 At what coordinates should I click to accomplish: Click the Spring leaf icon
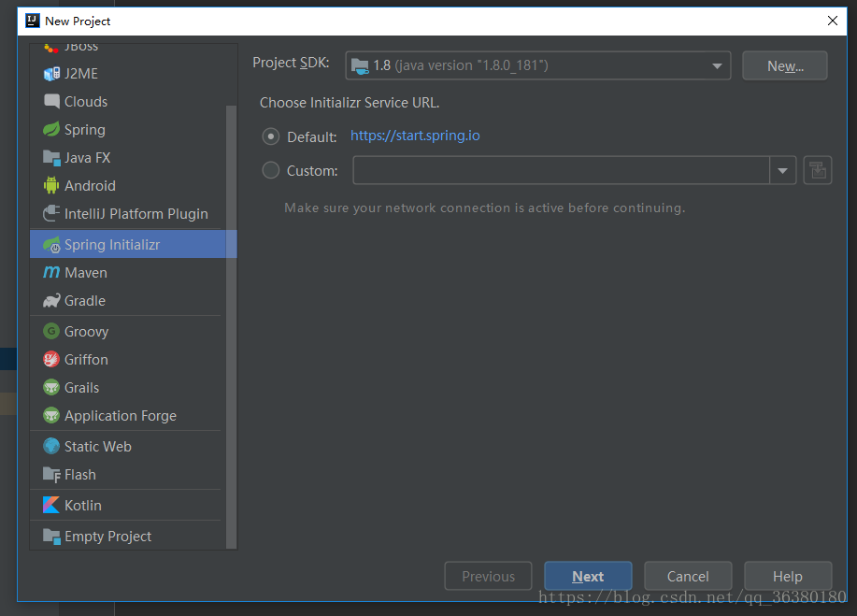point(51,130)
